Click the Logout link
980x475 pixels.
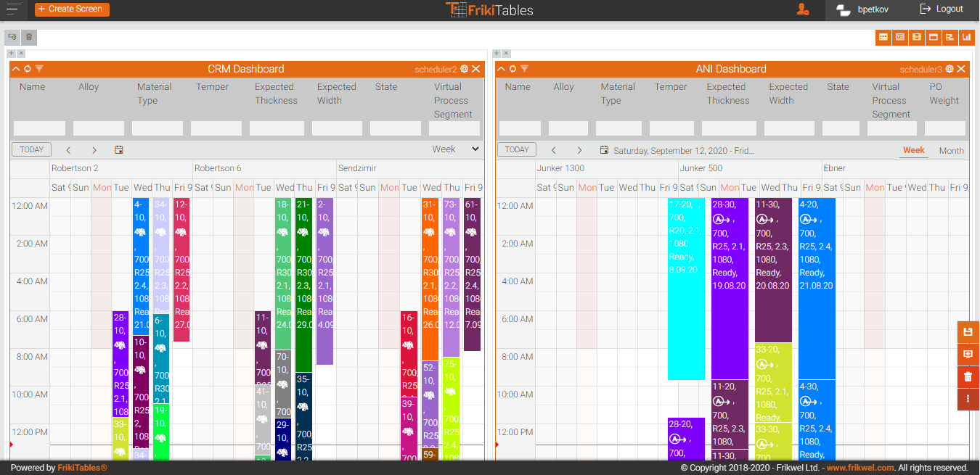pos(942,9)
